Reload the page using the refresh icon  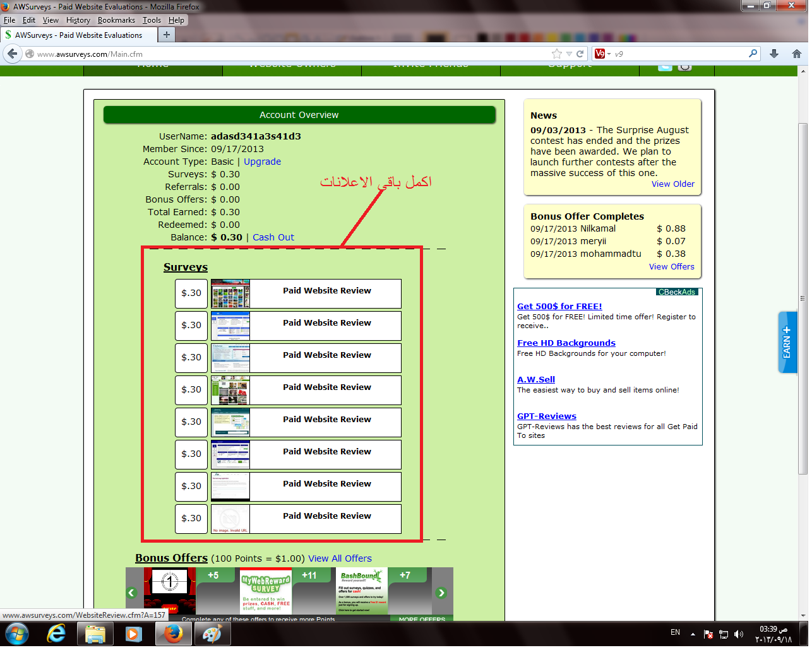point(580,54)
